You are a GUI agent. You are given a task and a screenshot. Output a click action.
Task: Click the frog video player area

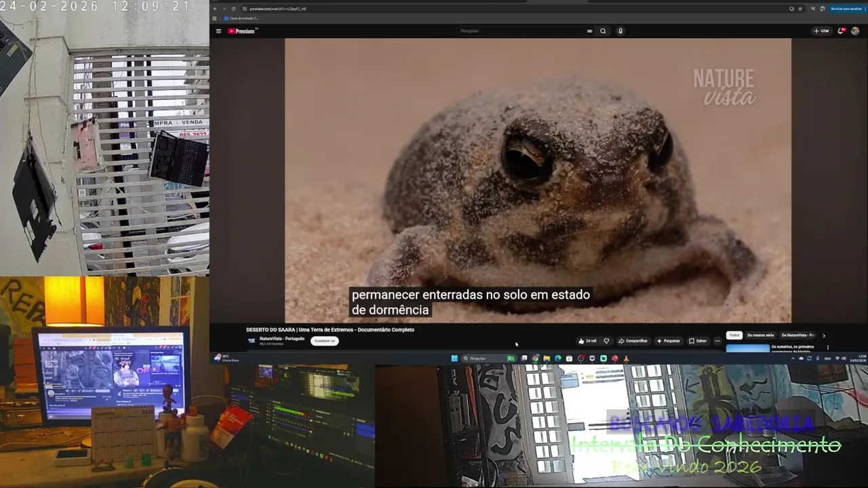[x=538, y=180]
